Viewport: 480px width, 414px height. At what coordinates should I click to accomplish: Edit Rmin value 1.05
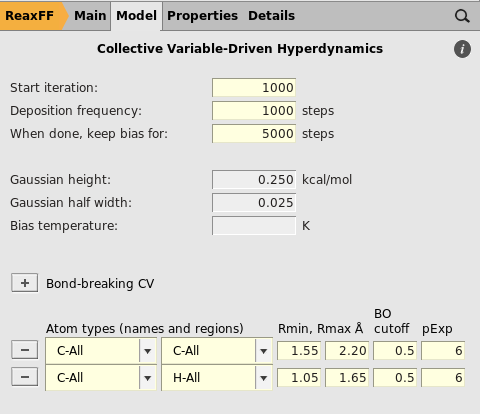click(299, 378)
